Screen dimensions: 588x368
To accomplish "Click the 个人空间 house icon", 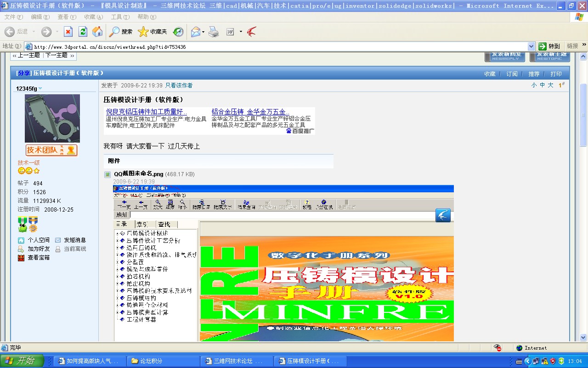I will (x=21, y=240).
